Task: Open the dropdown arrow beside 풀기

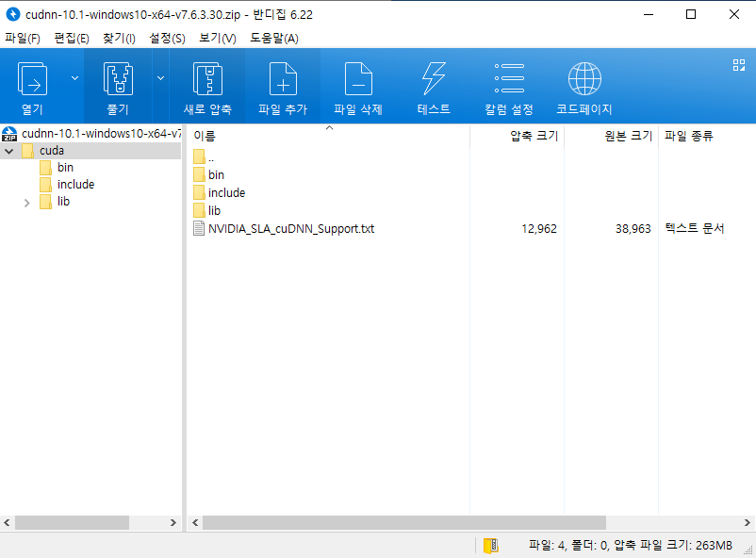Action: [160, 78]
